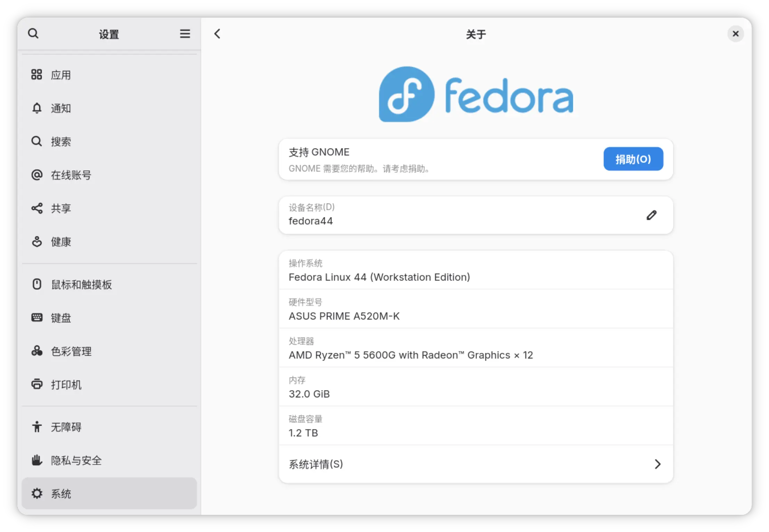Viewport: 769px width, 532px height.
Task: Click the 健康 wellbeing icon
Action: coord(37,241)
